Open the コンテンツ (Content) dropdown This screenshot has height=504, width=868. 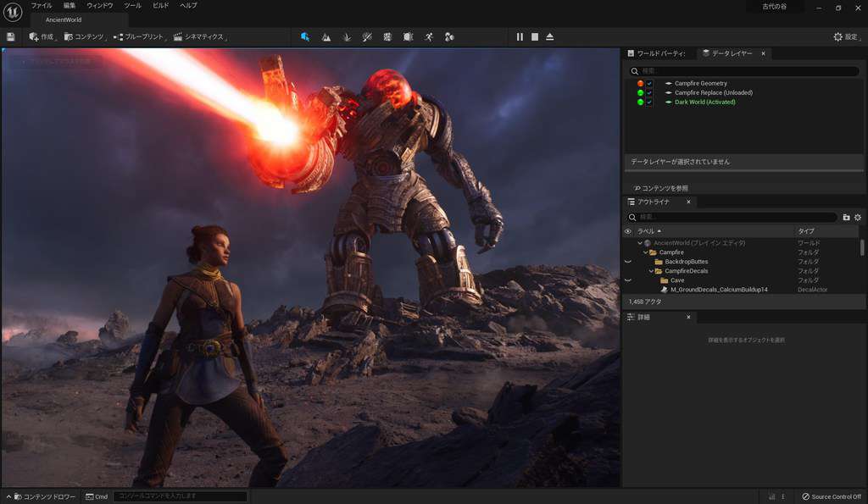pos(86,37)
